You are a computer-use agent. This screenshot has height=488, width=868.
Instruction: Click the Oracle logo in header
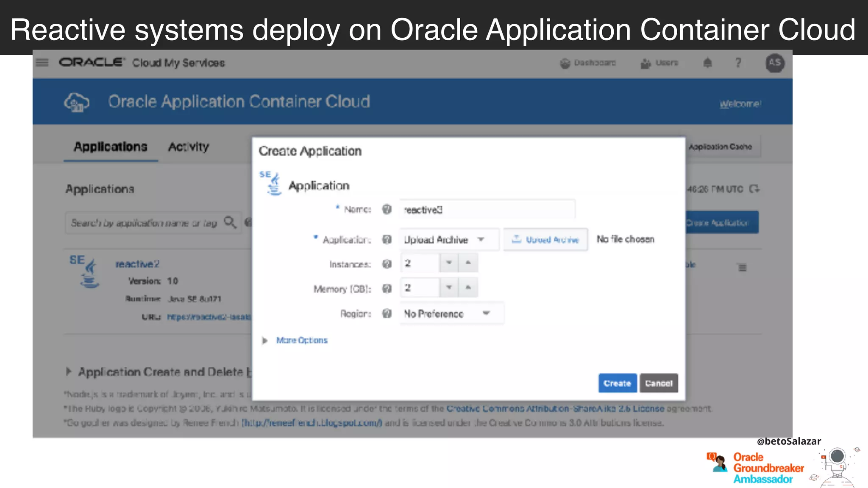tap(92, 62)
